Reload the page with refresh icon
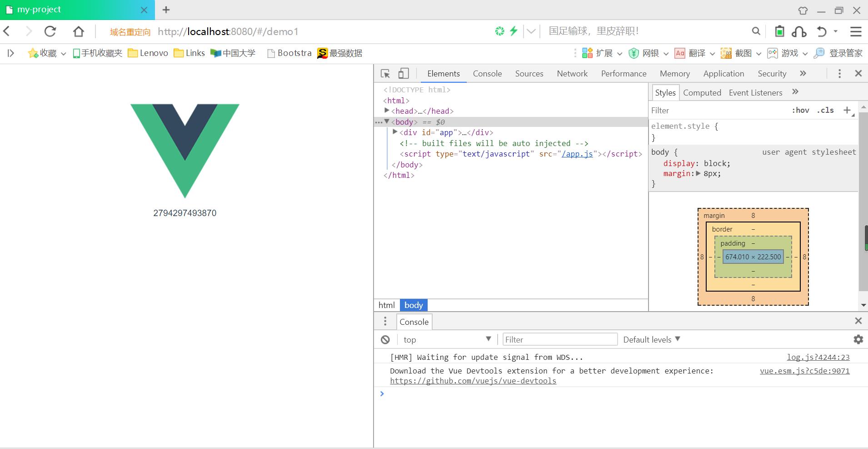Viewport: 868px width, 449px height. pyautogui.click(x=50, y=31)
